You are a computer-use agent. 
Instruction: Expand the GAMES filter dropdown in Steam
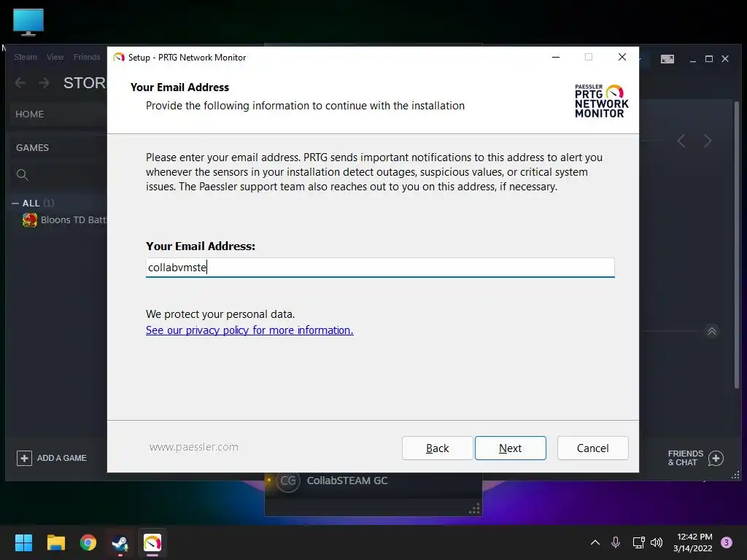(x=32, y=147)
